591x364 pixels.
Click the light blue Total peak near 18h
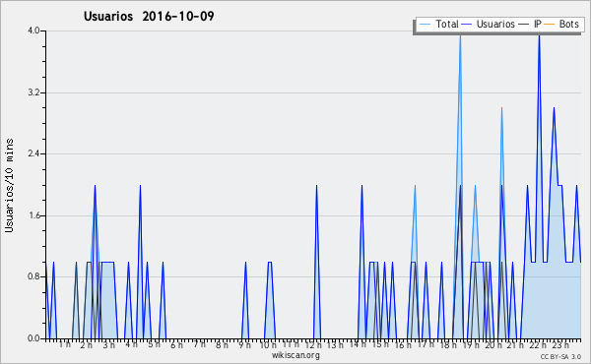pyautogui.click(x=460, y=36)
